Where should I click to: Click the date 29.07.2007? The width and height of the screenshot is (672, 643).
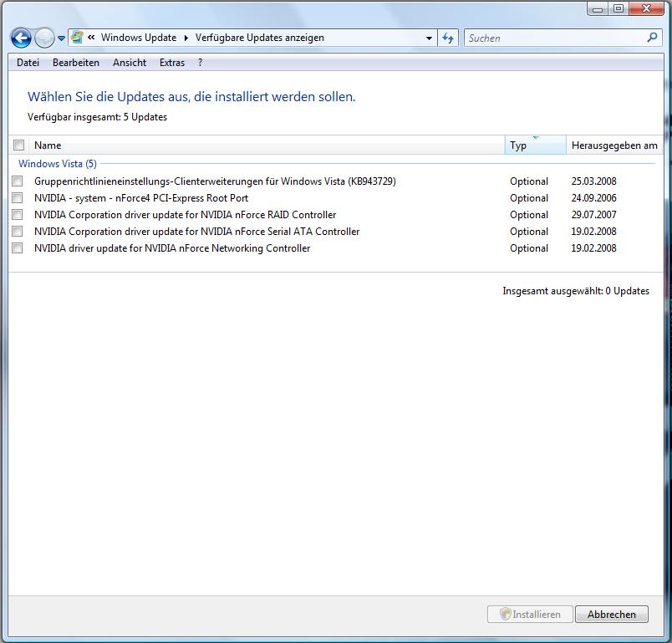pyautogui.click(x=593, y=215)
